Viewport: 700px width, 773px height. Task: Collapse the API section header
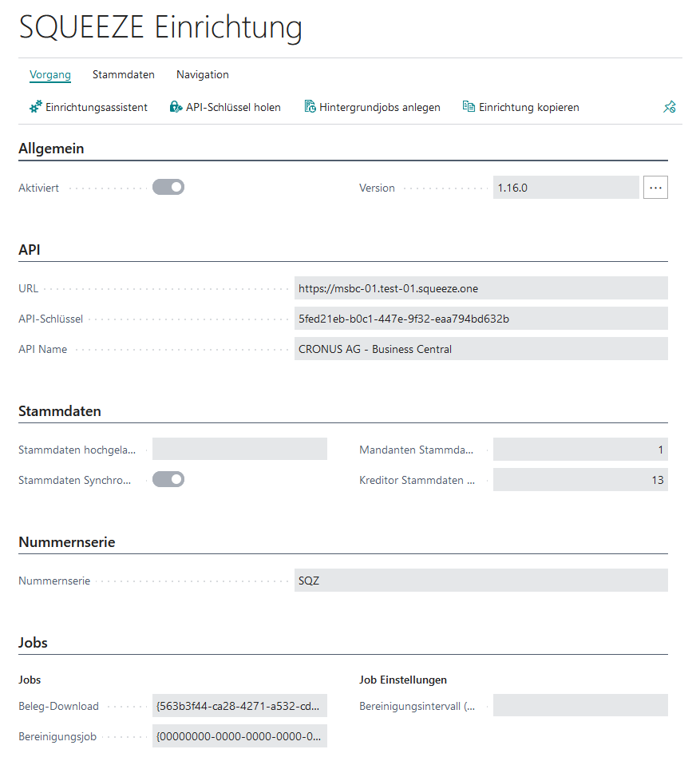click(x=30, y=250)
